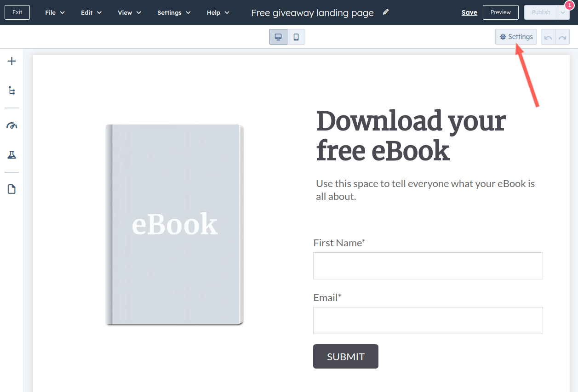Click the First Name input field

[428, 266]
